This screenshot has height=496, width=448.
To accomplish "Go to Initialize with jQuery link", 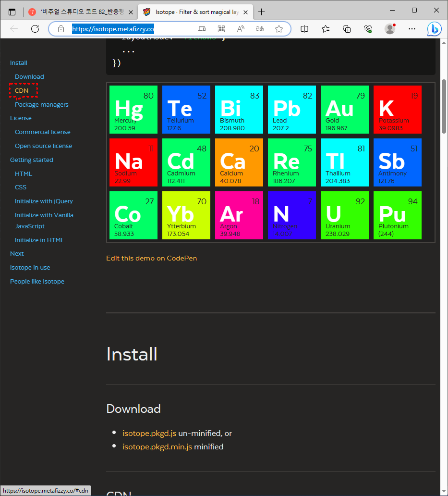I will (x=44, y=201).
